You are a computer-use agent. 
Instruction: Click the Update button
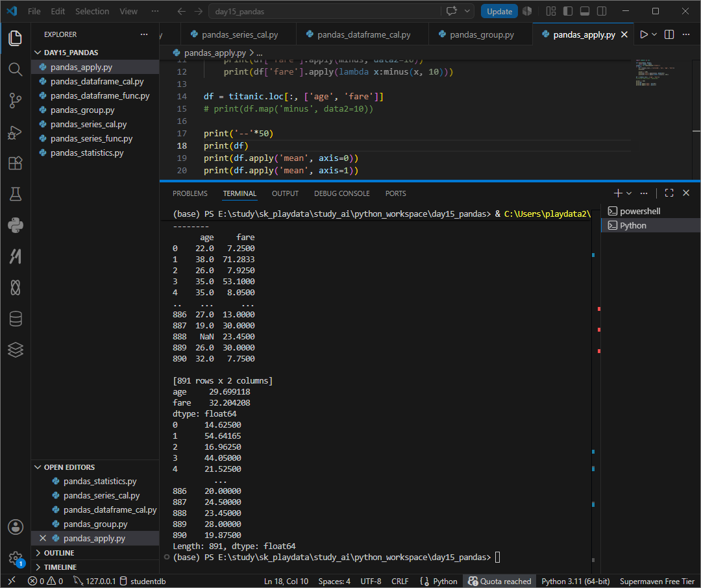pos(499,11)
